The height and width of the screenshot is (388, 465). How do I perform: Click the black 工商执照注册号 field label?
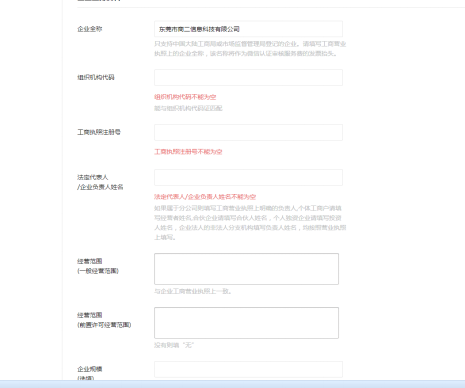[99, 132]
